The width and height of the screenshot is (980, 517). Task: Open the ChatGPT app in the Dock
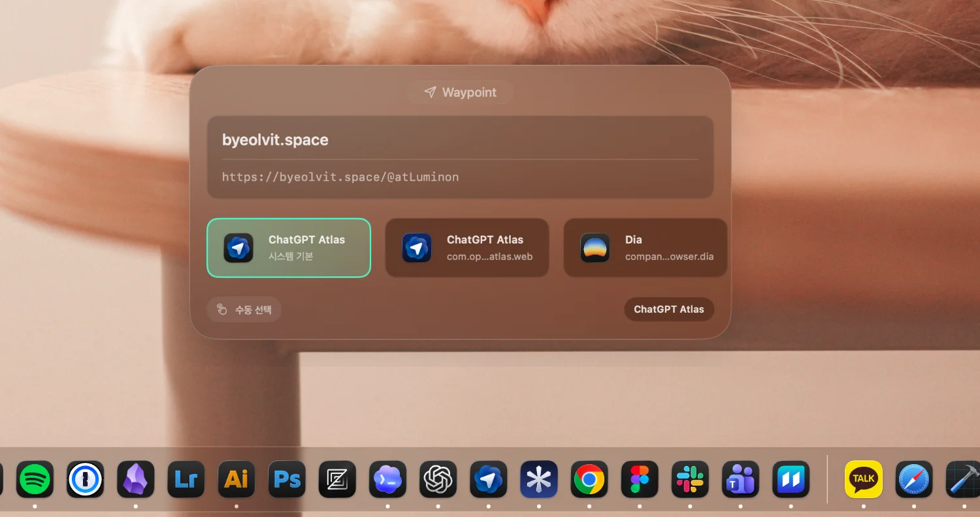tap(438, 480)
